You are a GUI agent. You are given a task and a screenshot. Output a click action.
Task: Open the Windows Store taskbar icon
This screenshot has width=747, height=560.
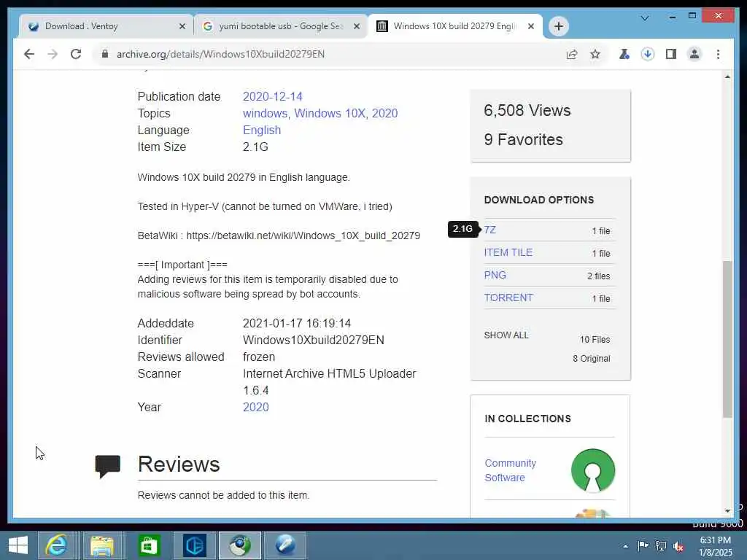(149, 545)
